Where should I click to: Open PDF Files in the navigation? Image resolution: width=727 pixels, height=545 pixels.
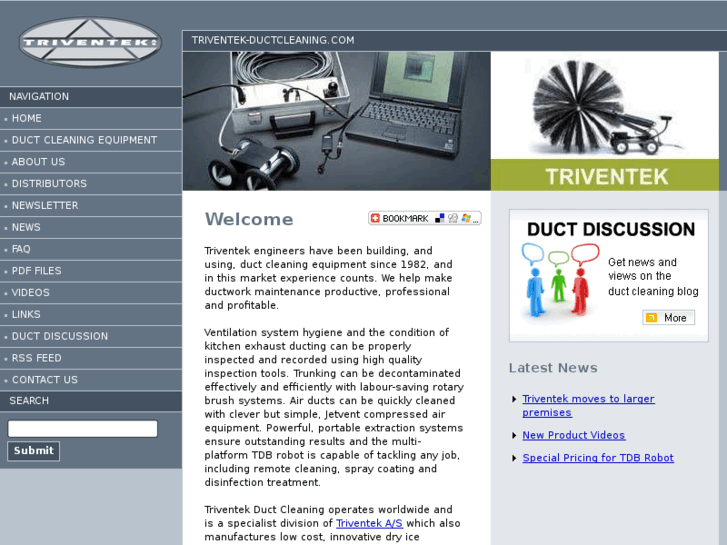pos(91,271)
